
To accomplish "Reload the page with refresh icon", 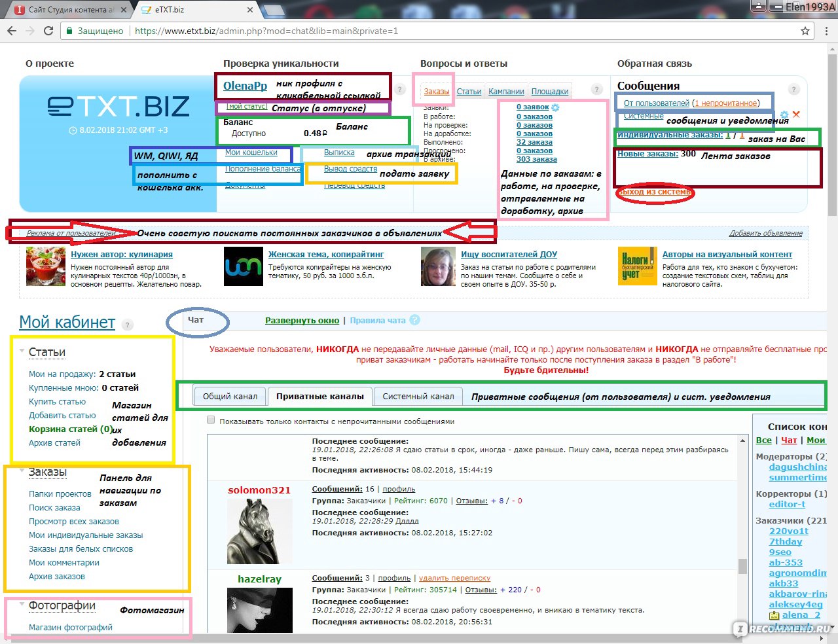I will point(48,31).
